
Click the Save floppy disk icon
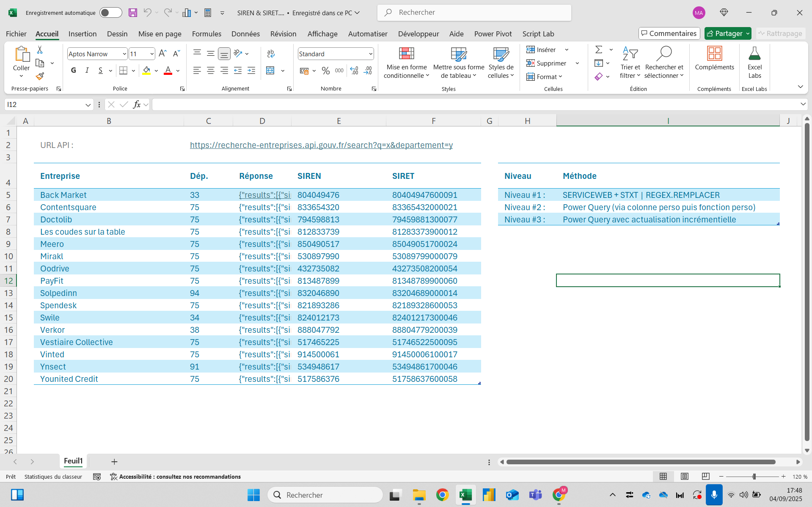[x=133, y=13]
